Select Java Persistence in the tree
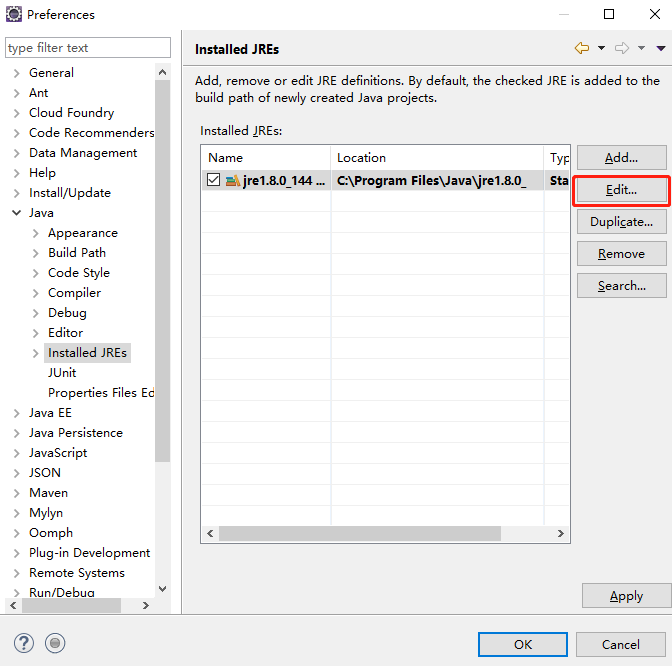 (x=76, y=433)
